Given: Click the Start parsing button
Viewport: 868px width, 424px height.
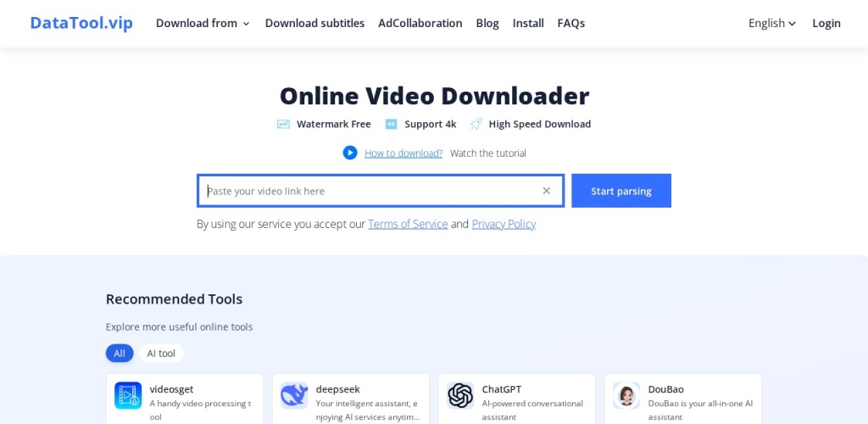Looking at the screenshot, I should point(621,191).
